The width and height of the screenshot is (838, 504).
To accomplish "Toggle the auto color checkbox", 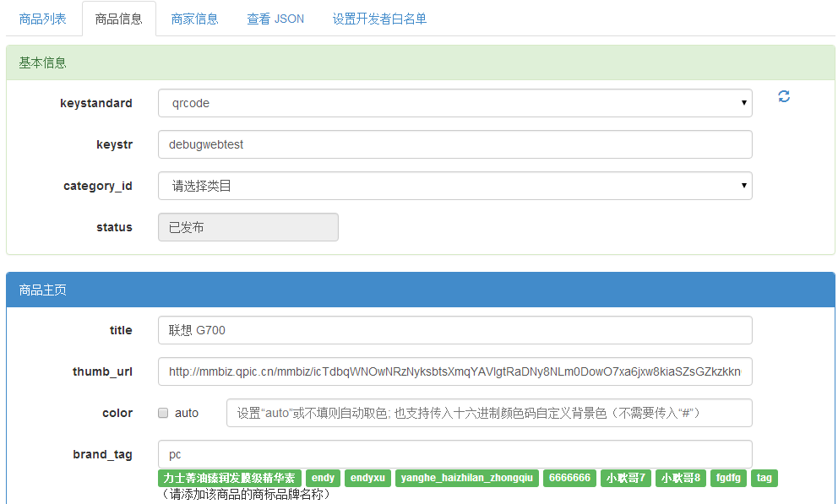I will 163,413.
